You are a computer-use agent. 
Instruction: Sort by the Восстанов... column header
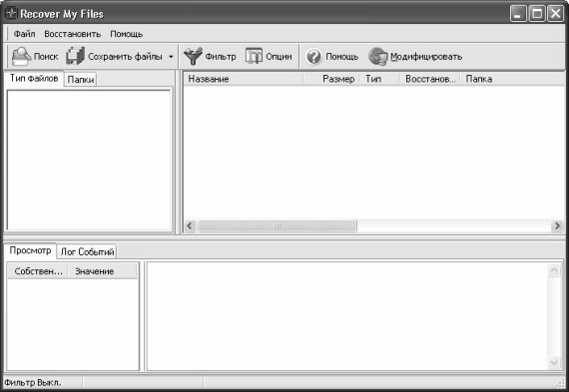click(x=430, y=79)
